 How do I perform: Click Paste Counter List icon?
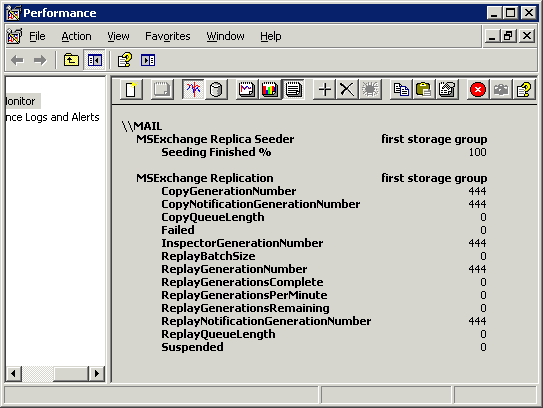tap(424, 90)
